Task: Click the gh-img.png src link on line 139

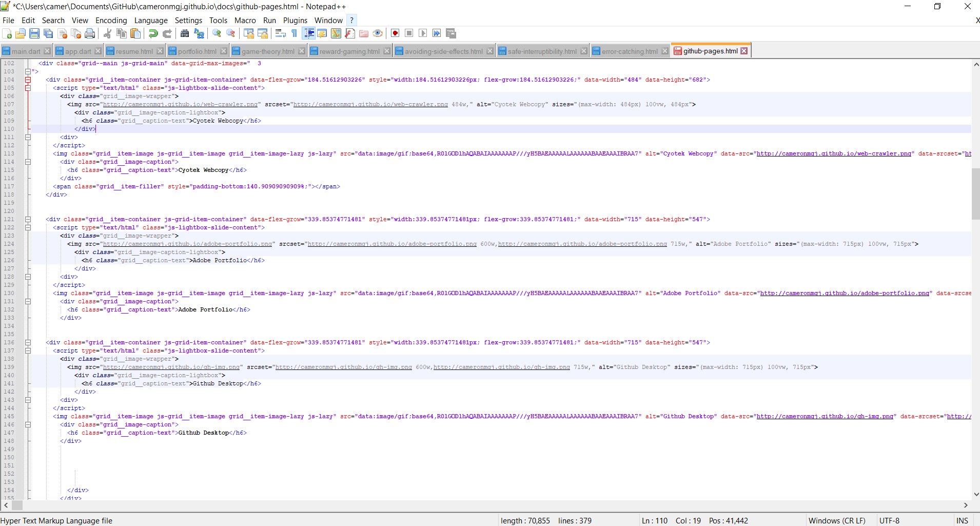Action: tap(171, 367)
